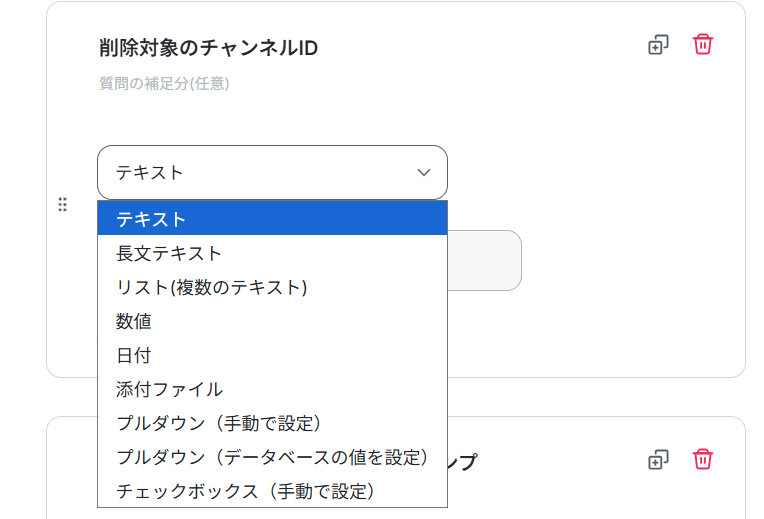Select the highlighted テキスト option
This screenshot has width=764, height=519.
point(272,219)
